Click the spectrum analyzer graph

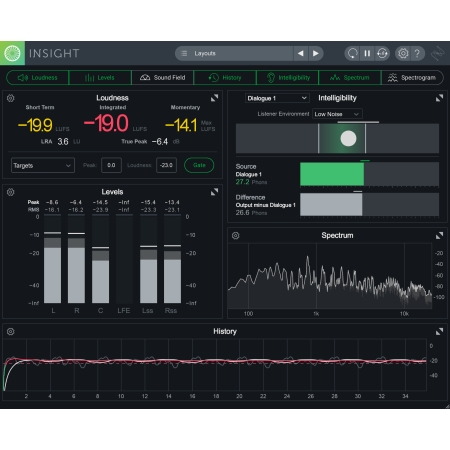(330, 276)
